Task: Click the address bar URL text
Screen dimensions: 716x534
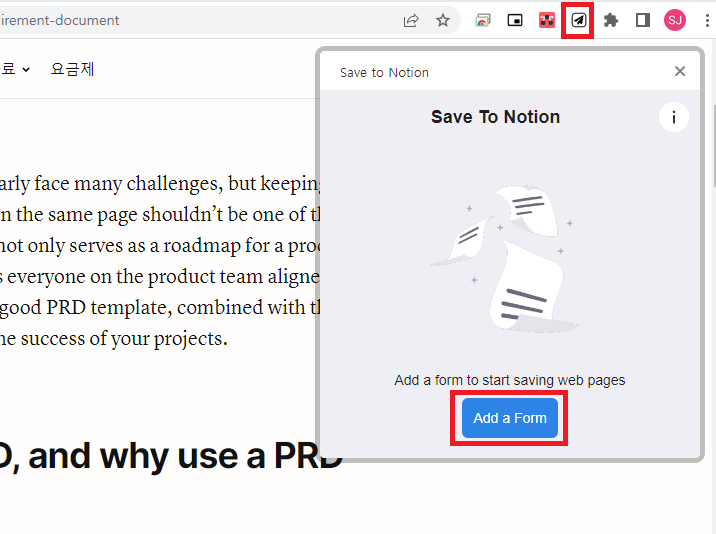Action: (59, 21)
